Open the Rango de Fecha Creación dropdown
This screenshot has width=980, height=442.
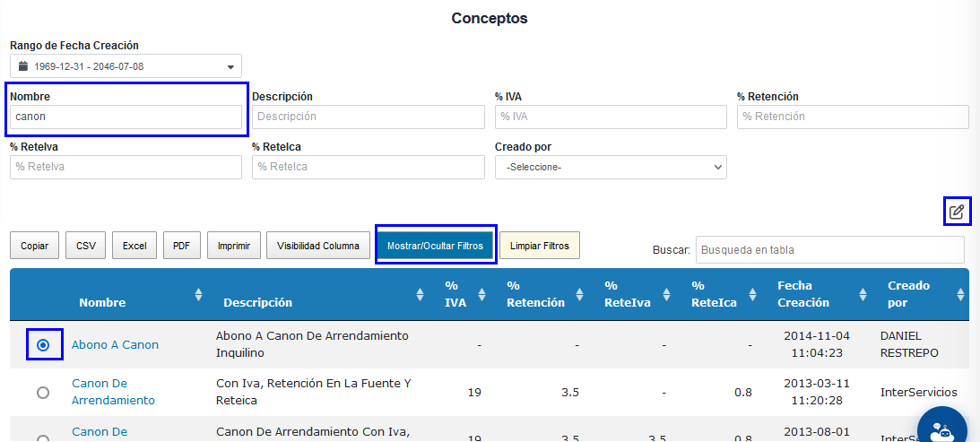[126, 66]
